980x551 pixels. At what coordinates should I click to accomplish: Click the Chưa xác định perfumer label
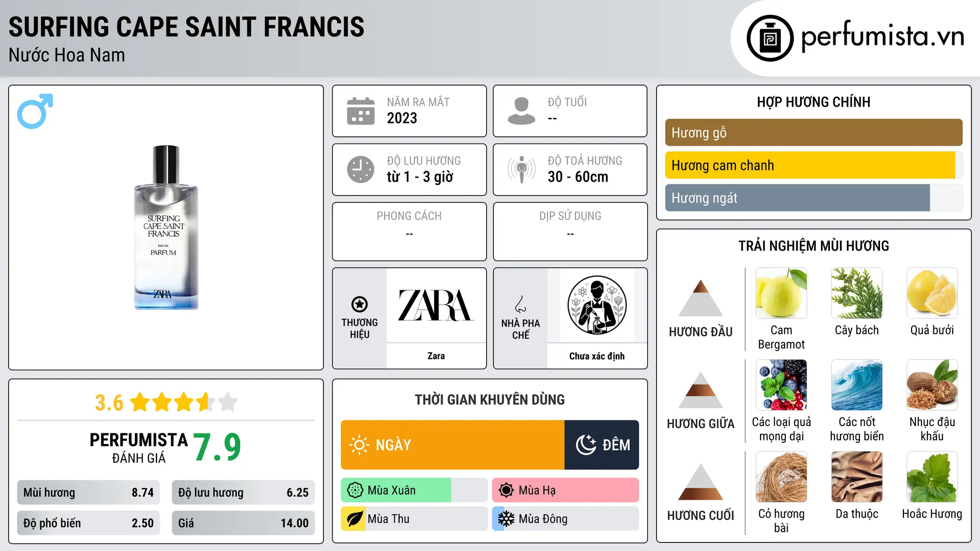tap(597, 356)
